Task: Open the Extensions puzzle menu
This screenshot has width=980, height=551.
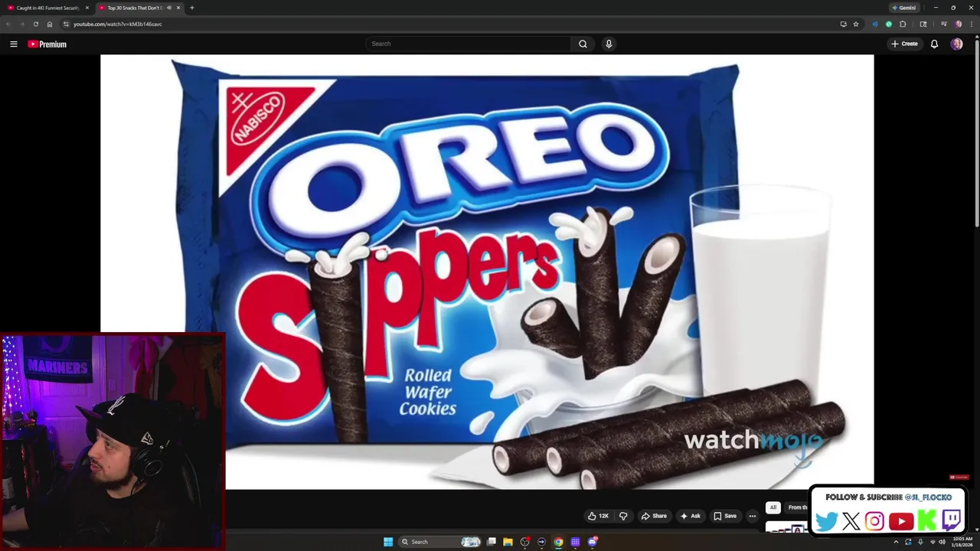Action: point(903,24)
